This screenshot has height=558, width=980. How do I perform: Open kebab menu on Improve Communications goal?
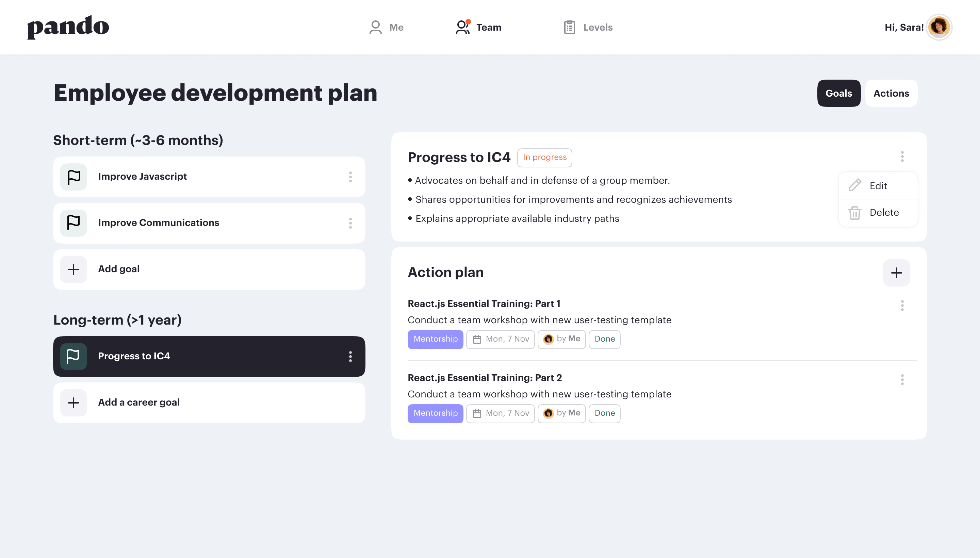click(x=350, y=223)
